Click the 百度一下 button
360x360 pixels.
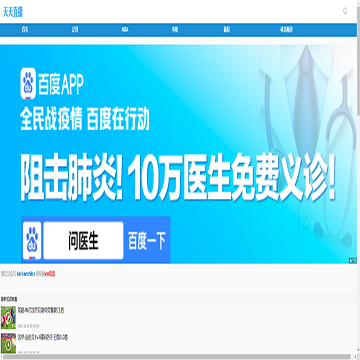(x=147, y=241)
